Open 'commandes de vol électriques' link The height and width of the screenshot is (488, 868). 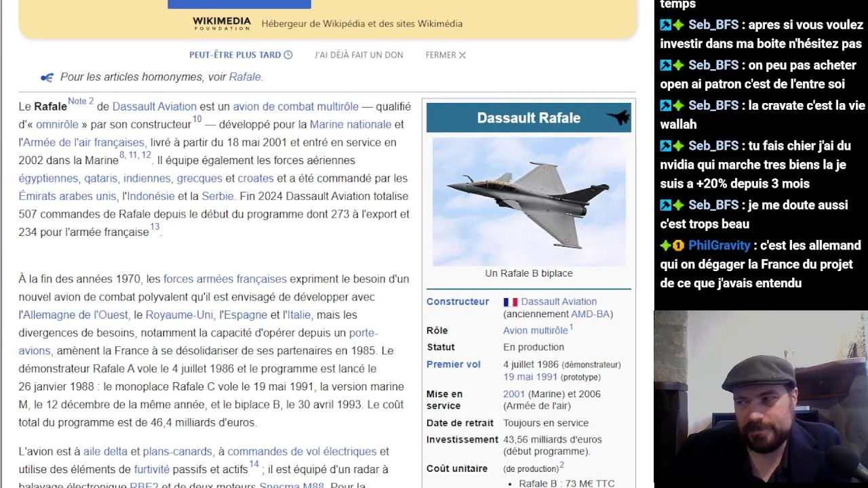click(x=302, y=451)
